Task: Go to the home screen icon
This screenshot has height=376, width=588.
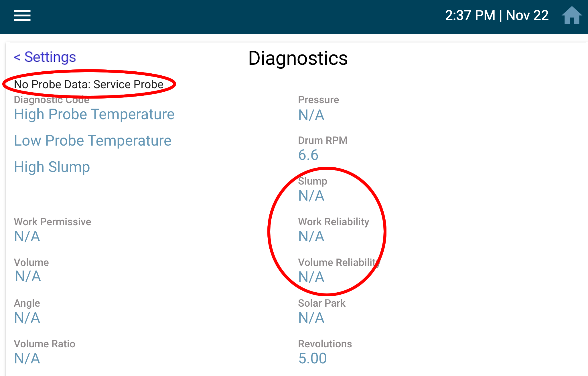Action: 572,15
